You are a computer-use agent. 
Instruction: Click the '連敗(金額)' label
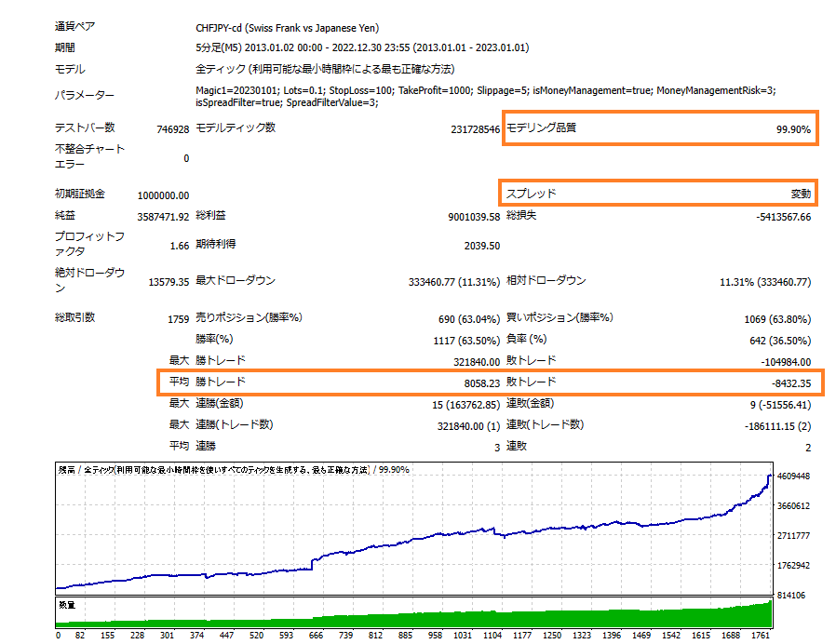pos(530,403)
